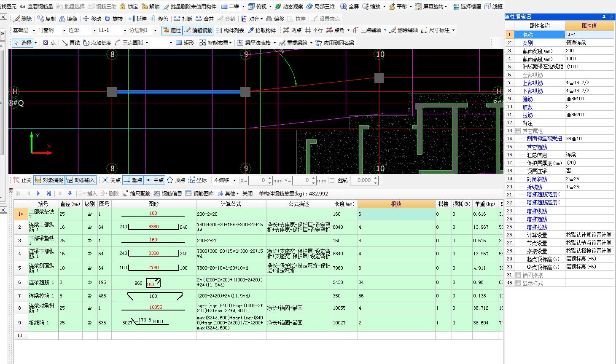Viewport: 616px width, 364px height.
Task: Collapse the 其它属性 property group
Action: [518, 131]
